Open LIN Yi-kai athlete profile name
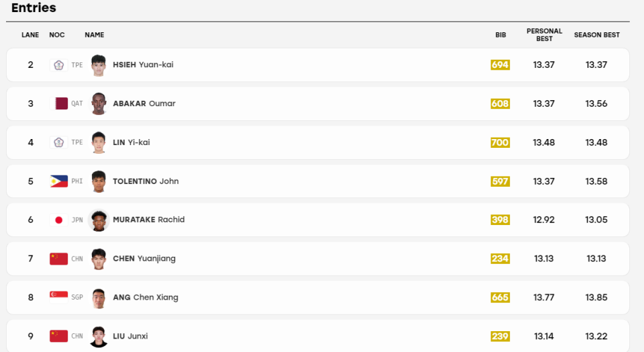The height and width of the screenshot is (352, 644). (131, 142)
